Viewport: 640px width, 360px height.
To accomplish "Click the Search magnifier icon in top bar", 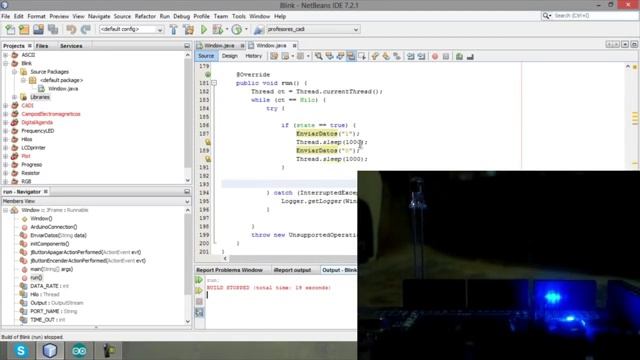I will (x=546, y=16).
